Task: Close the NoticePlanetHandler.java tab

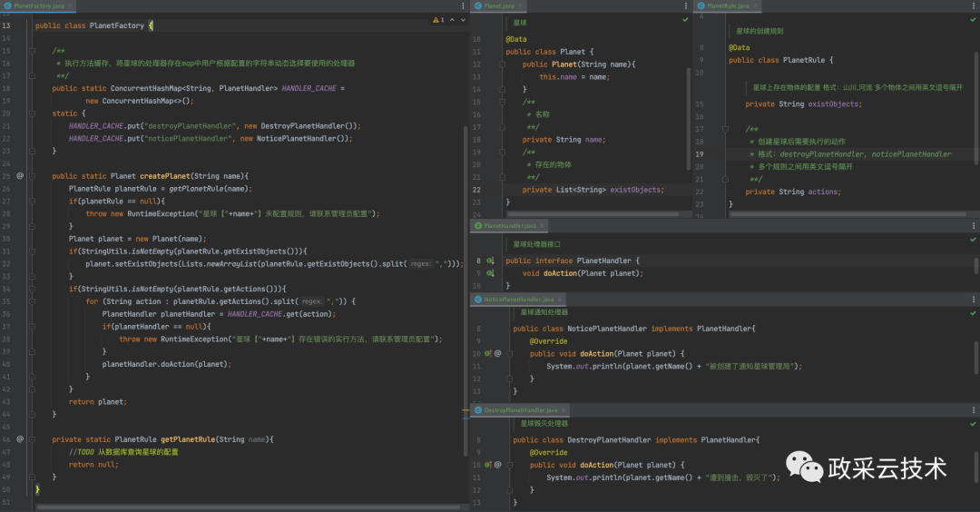Action: click(561, 300)
